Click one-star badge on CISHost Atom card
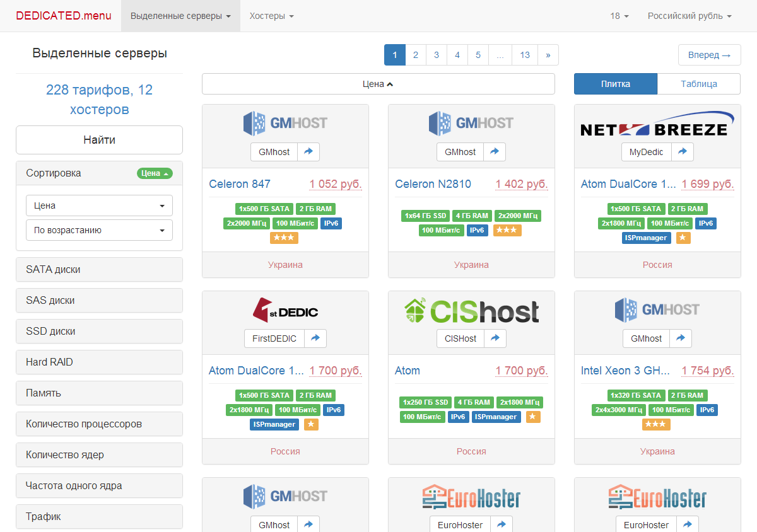Viewport: 757px width, 532px height. 533,417
